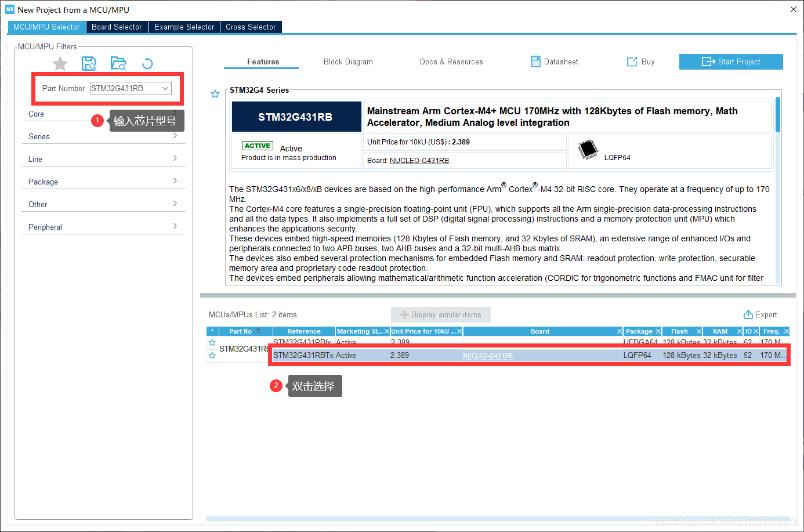Click the MCUs/MPUs List: 2 items label
The height and width of the screenshot is (532, 804).
pos(253,314)
